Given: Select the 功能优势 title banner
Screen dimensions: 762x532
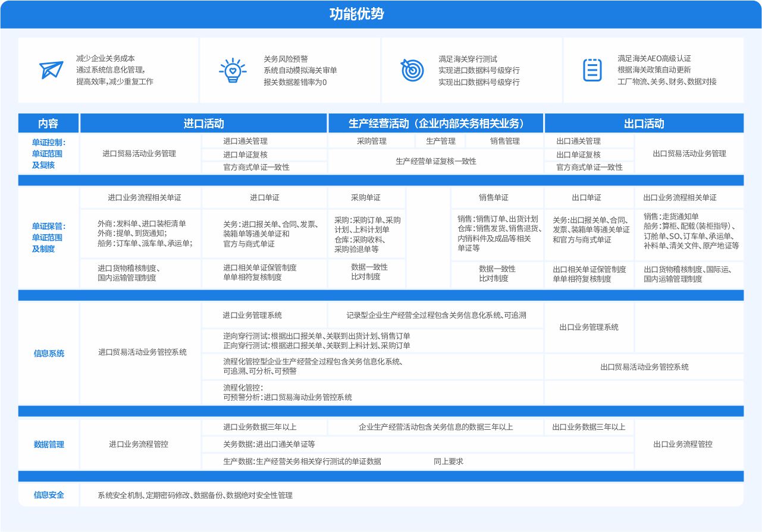Looking at the screenshot, I should click(381, 14).
